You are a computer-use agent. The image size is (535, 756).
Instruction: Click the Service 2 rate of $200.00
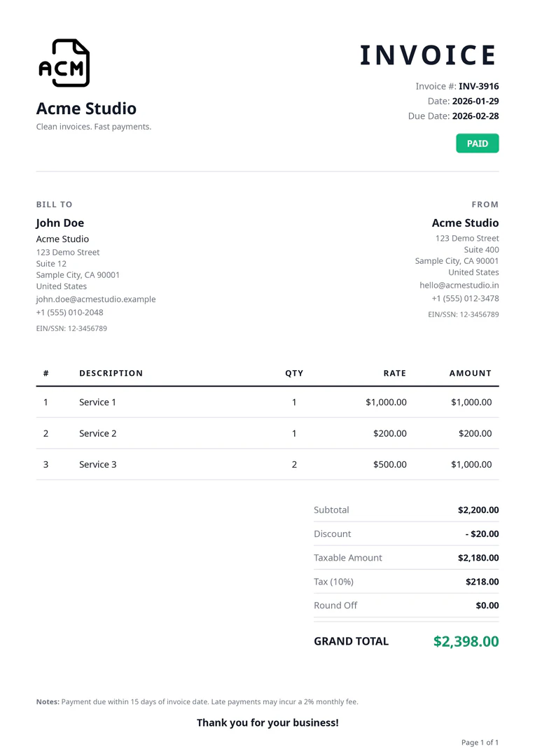coord(389,433)
